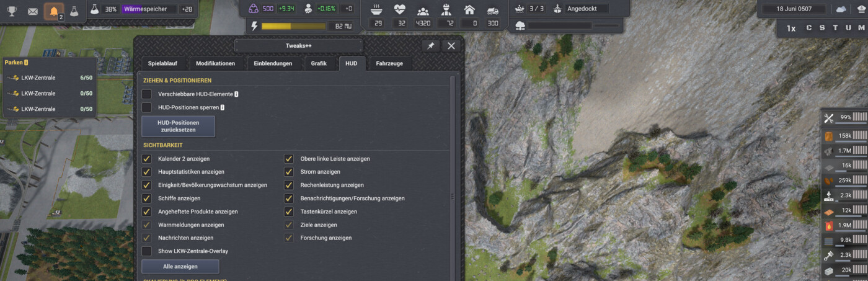Viewport: 868px width, 281px height.
Task: Open messages envelope icon
Action: pos(33,11)
